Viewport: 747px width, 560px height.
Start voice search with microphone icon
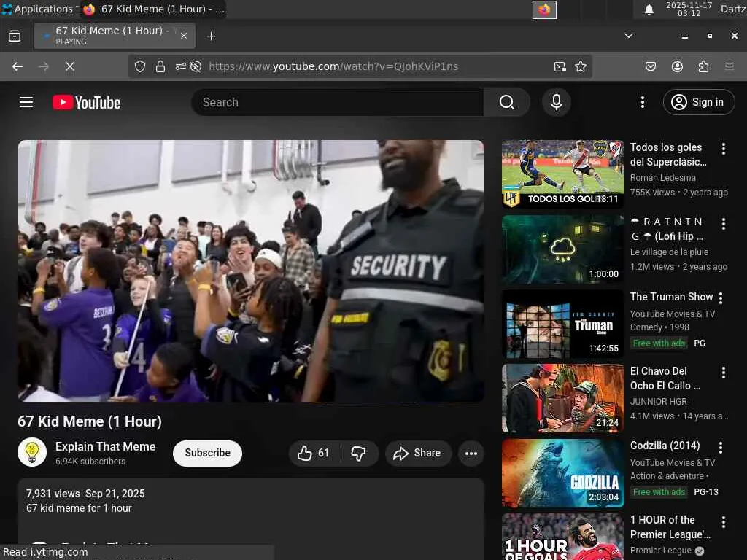pos(557,102)
